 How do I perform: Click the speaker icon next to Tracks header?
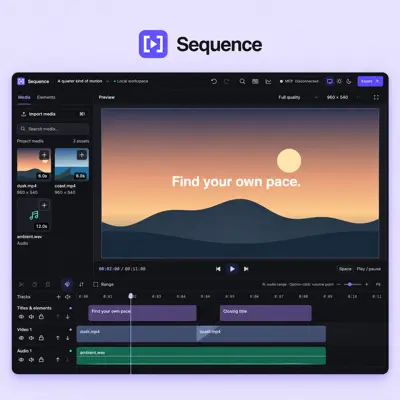68,297
